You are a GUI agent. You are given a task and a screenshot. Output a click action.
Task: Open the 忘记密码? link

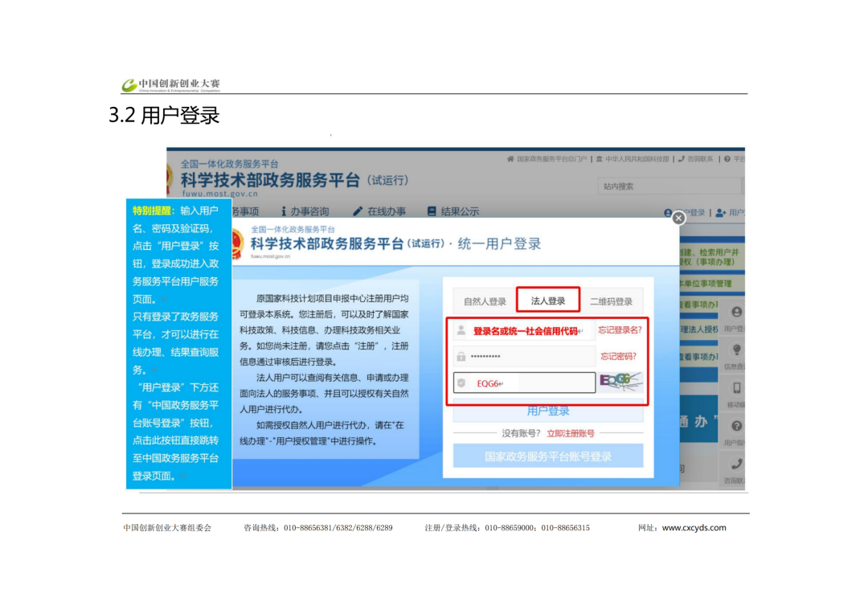point(618,356)
